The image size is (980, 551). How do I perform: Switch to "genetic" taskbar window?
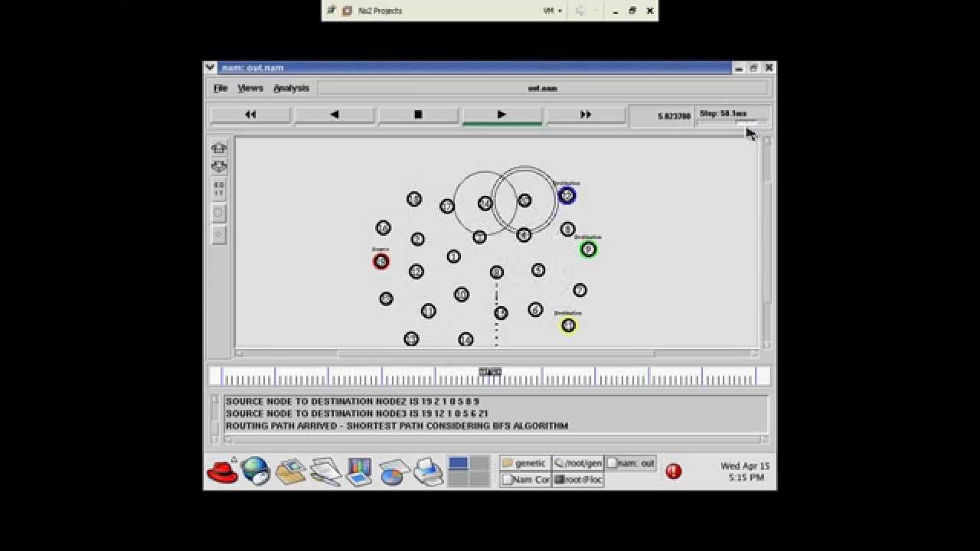tap(524, 463)
